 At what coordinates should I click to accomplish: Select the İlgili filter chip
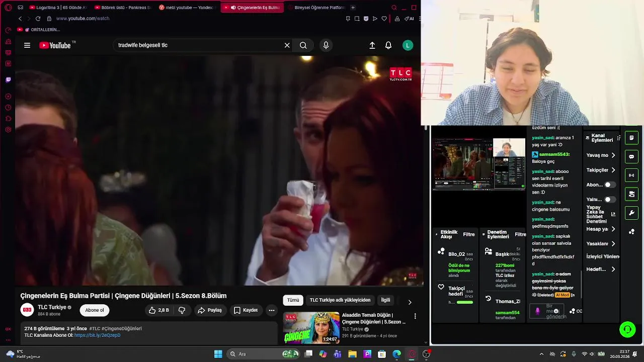tap(385, 300)
